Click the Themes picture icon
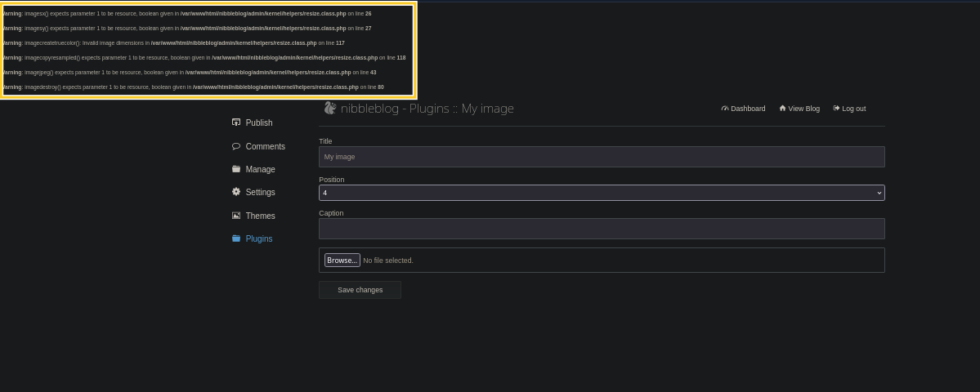The width and height of the screenshot is (980, 392). 236,216
